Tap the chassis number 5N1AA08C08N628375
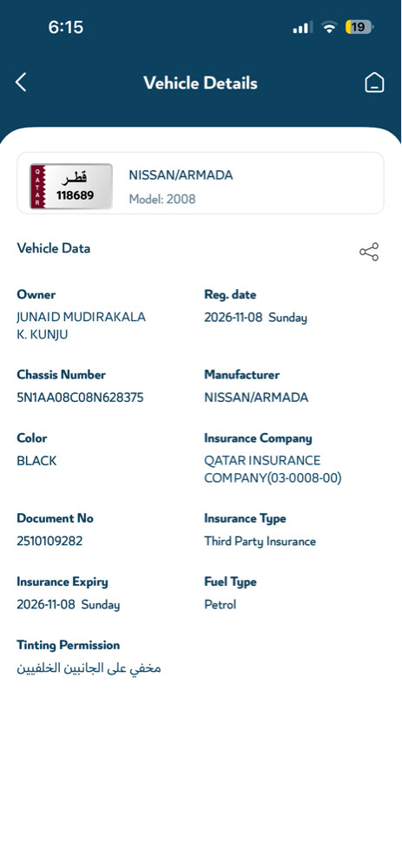 pyautogui.click(x=80, y=398)
